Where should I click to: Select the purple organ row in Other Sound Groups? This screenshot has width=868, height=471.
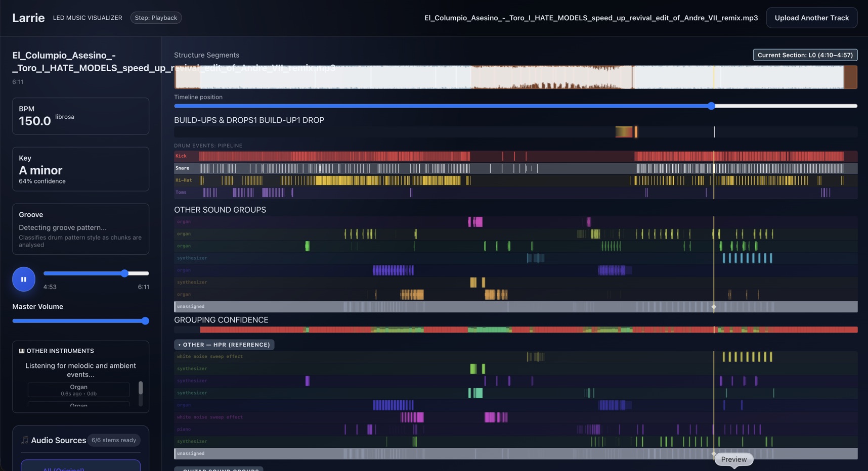[x=515, y=270]
